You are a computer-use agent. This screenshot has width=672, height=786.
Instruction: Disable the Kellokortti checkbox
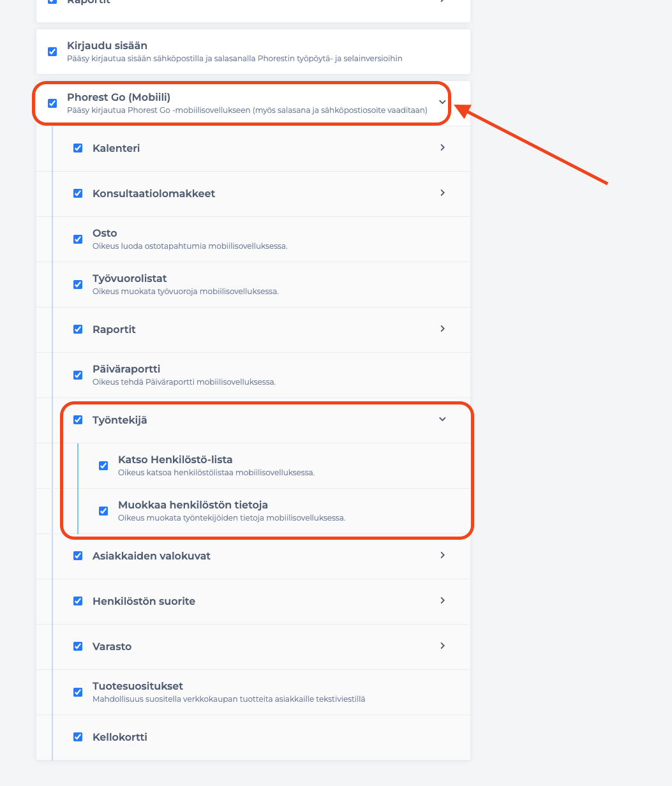(78, 737)
